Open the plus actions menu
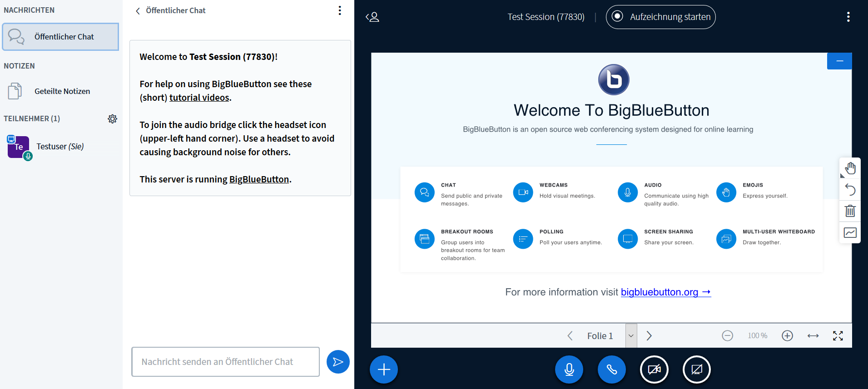 384,369
